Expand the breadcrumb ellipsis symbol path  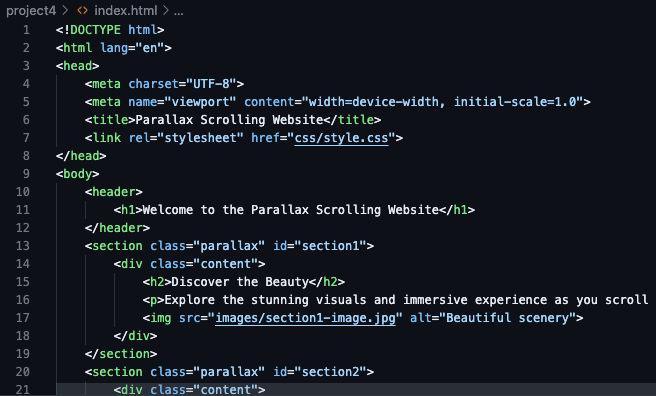point(179,11)
